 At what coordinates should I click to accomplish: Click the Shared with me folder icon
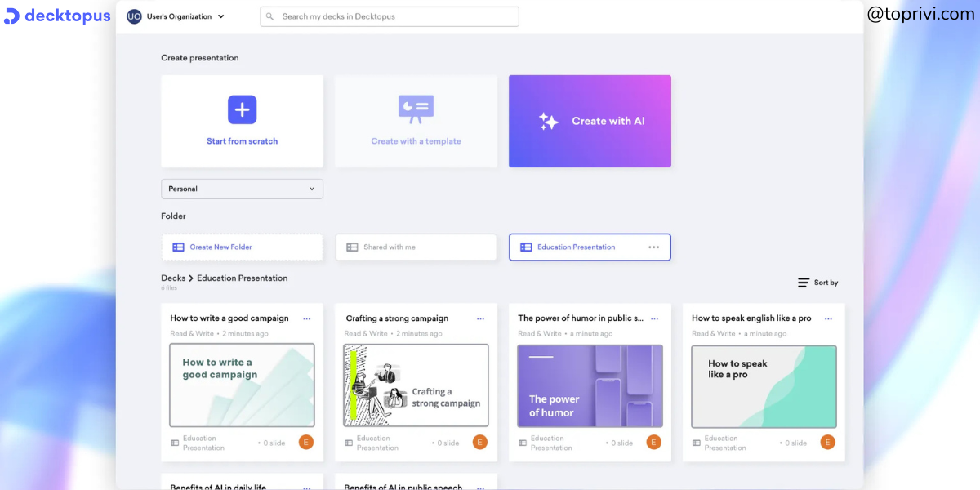click(352, 247)
